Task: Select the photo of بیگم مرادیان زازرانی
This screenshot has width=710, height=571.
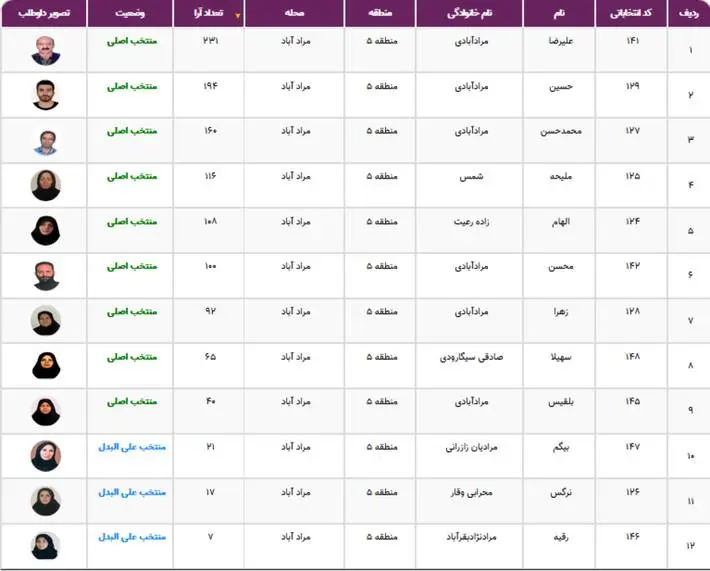Action: click(46, 456)
